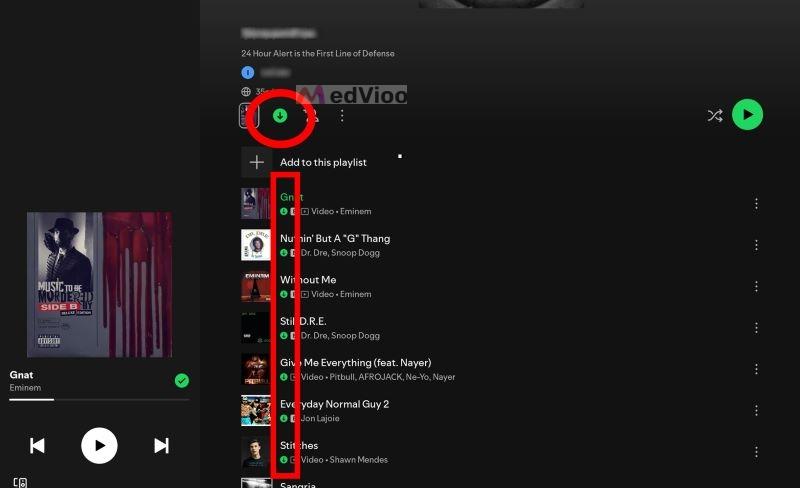
Task: Click Eminem under the now-playing title
Action: pos(25,388)
